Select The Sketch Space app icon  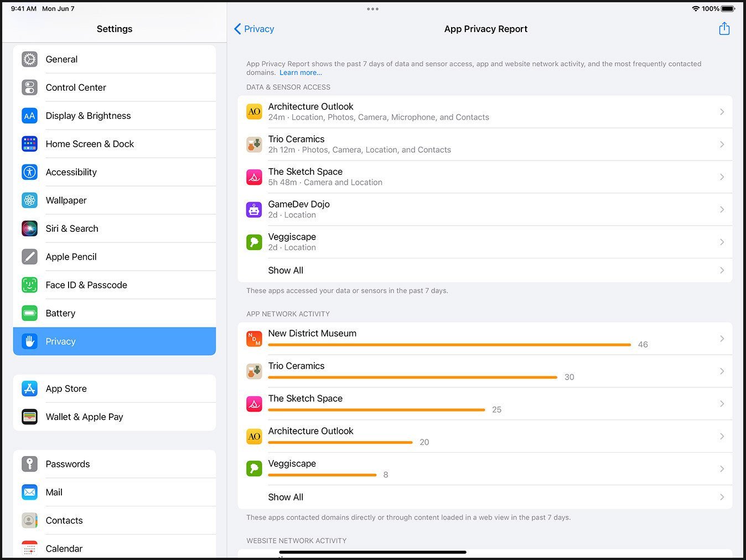click(254, 177)
